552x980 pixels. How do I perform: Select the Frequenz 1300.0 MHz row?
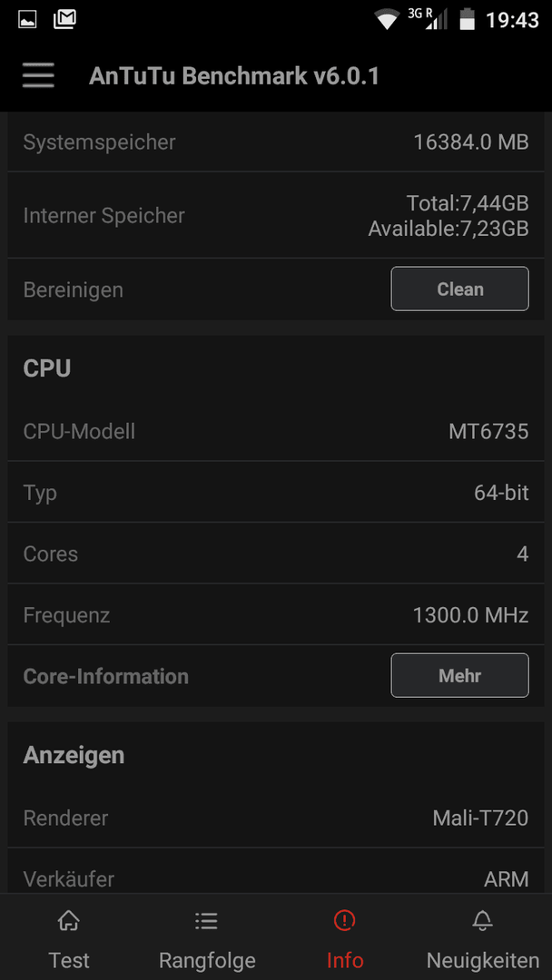[x=276, y=615]
